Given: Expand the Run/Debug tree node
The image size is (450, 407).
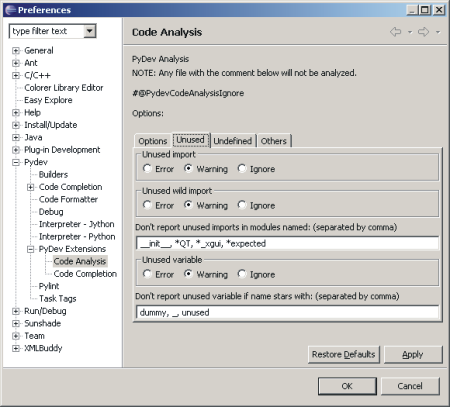Looking at the screenshot, I should [16, 311].
